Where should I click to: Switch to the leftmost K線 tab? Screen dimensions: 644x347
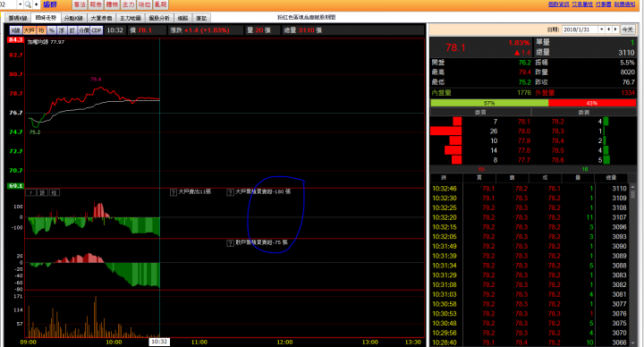(x=18, y=18)
